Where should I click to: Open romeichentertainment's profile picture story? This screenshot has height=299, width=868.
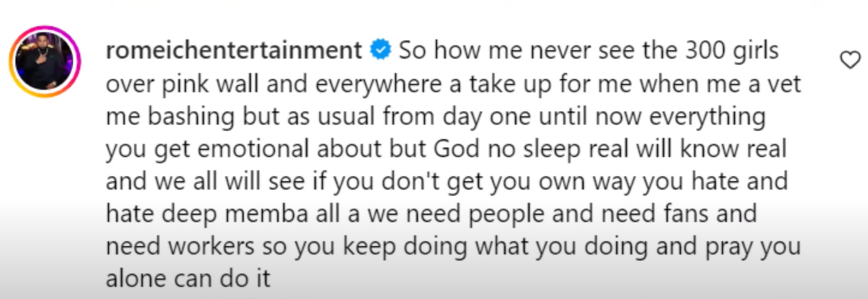pos(44,62)
